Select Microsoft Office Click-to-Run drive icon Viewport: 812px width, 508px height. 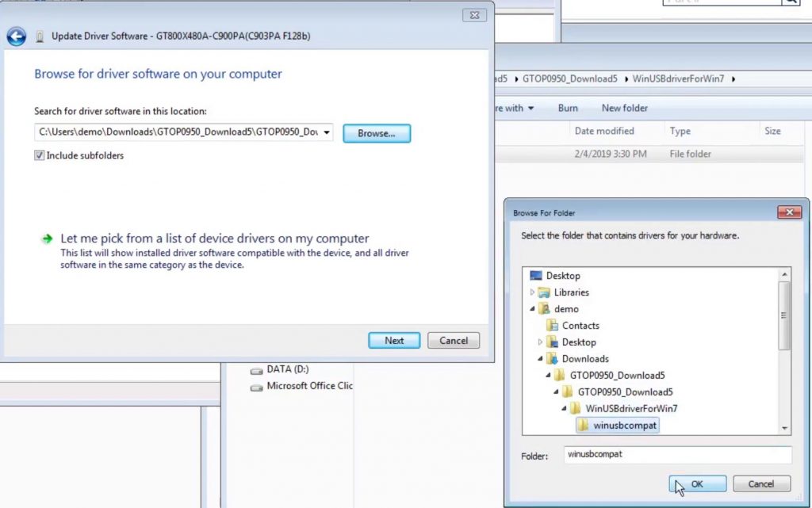point(256,388)
